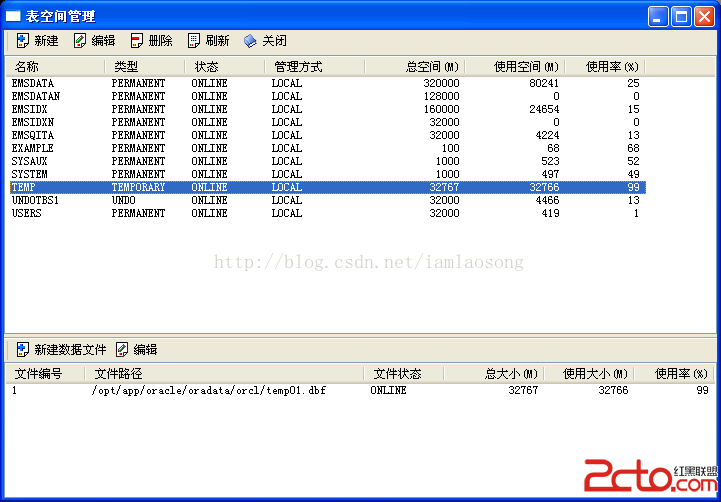Select the USERS tablespace row

(327, 213)
